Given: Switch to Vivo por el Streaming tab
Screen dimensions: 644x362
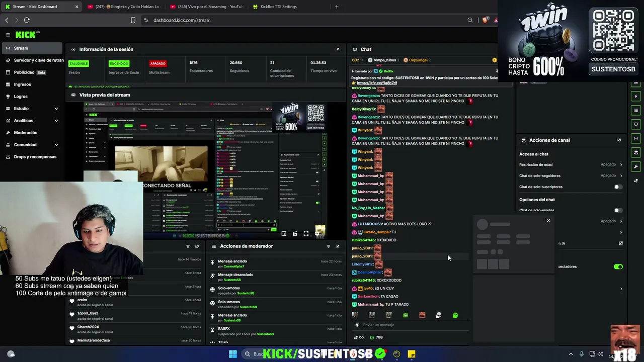Looking at the screenshot, I should point(206,7).
